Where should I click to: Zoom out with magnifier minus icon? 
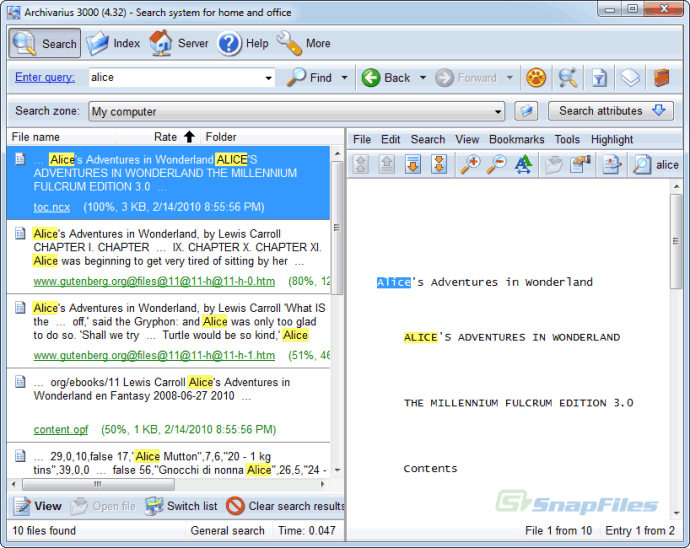(x=497, y=165)
